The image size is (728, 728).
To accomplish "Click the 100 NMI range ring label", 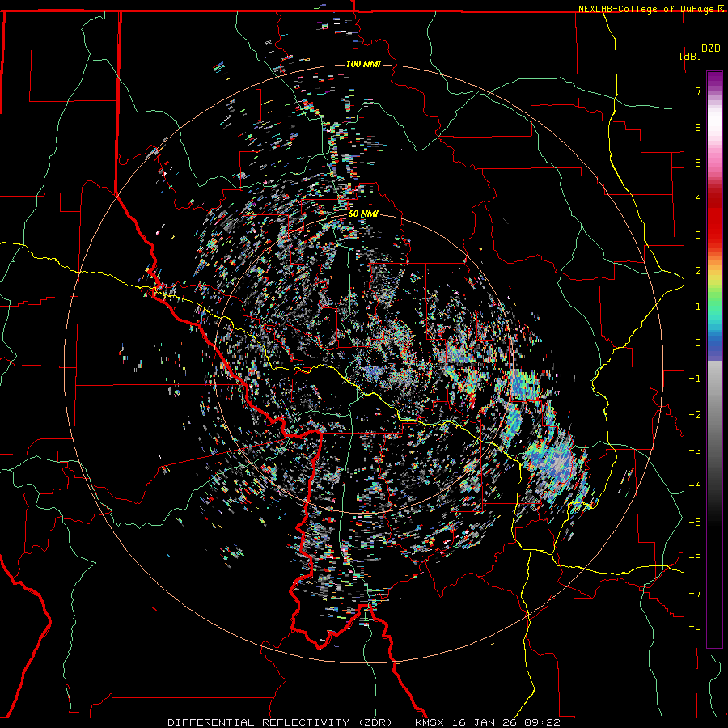I will (x=363, y=64).
